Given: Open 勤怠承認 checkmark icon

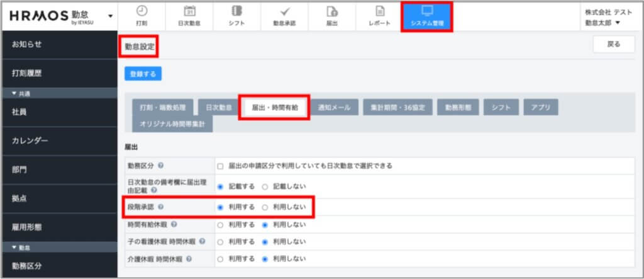Looking at the screenshot, I should tap(284, 11).
